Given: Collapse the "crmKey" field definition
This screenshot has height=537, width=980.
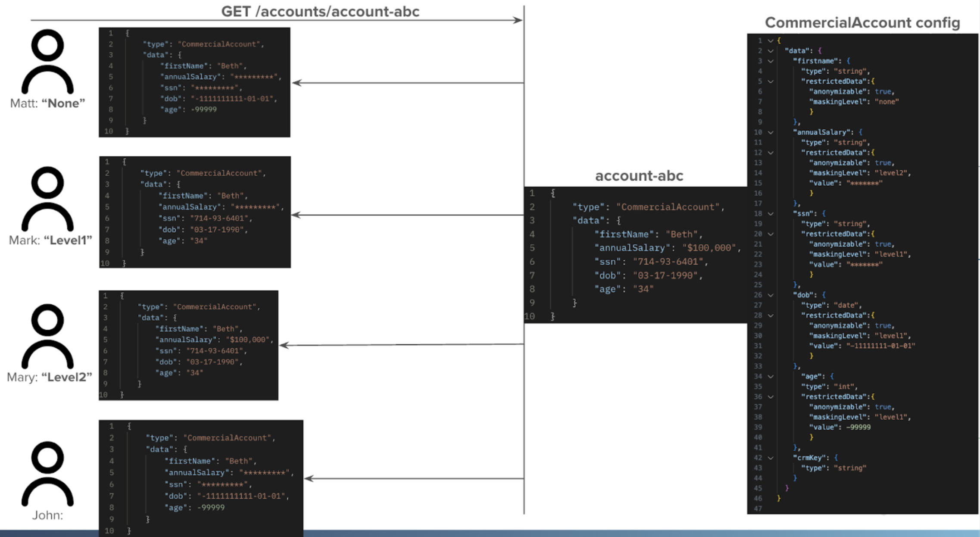Looking at the screenshot, I should pos(771,457).
